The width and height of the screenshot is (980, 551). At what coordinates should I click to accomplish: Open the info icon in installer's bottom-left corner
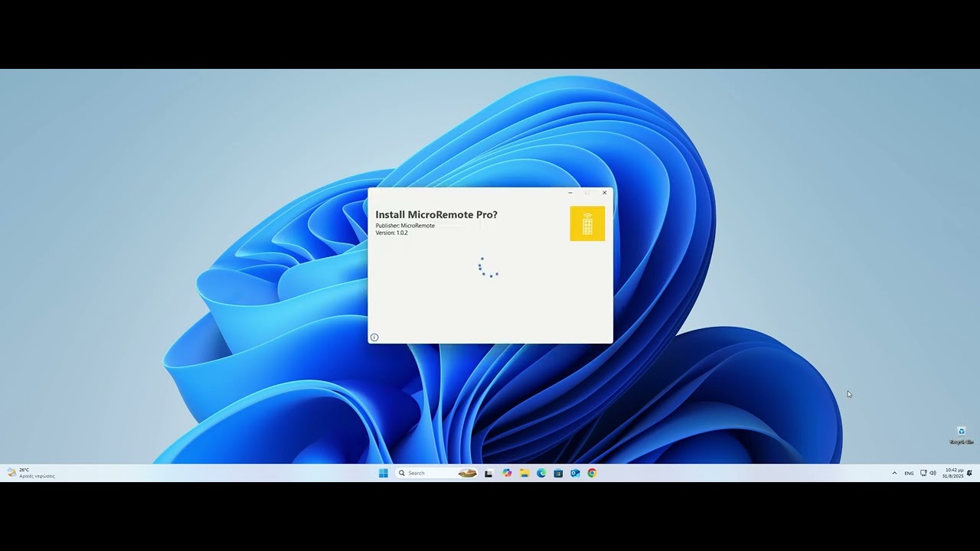coord(374,337)
